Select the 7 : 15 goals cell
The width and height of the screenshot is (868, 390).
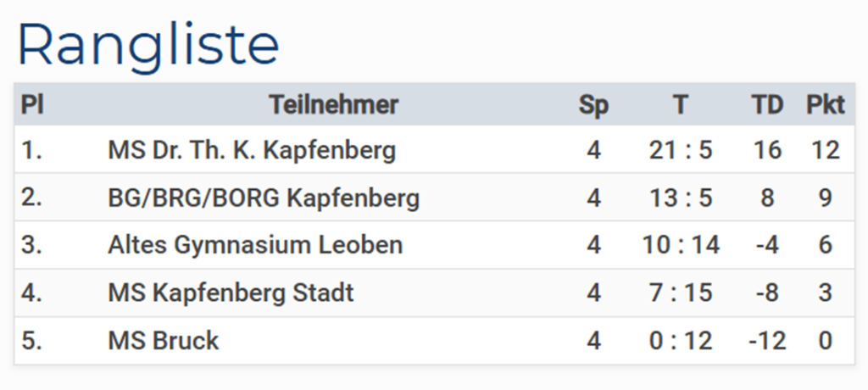(x=681, y=293)
